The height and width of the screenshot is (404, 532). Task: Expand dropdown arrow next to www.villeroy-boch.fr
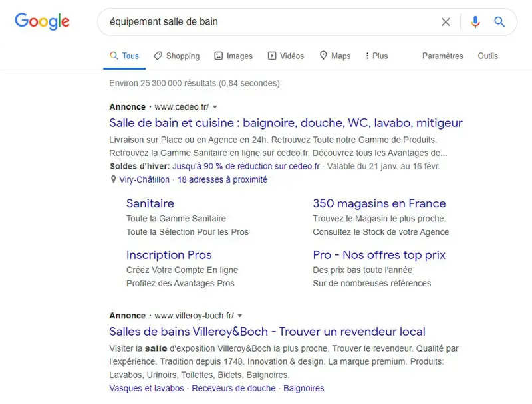[x=240, y=316]
